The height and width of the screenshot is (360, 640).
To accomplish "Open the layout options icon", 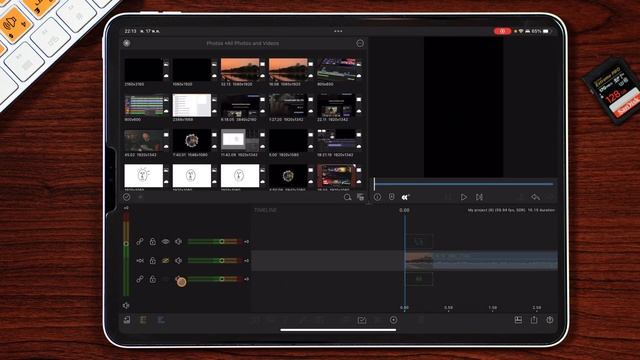I will (x=518, y=320).
